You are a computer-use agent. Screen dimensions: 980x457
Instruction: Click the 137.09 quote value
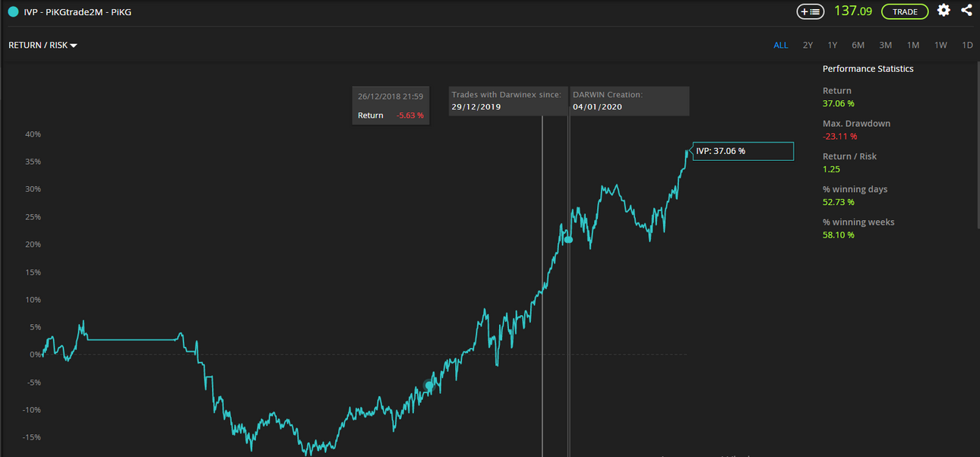click(x=853, y=11)
